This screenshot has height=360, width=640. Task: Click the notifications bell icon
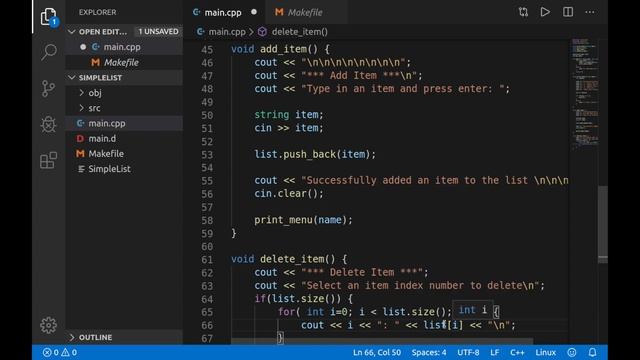point(592,352)
